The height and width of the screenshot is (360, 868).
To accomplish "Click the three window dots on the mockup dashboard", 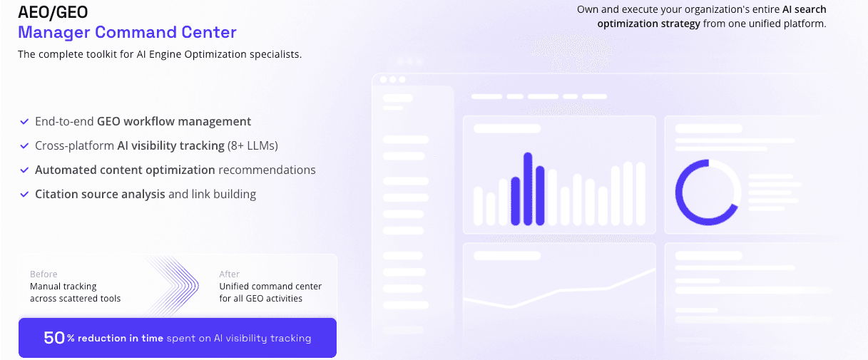I will (x=392, y=79).
